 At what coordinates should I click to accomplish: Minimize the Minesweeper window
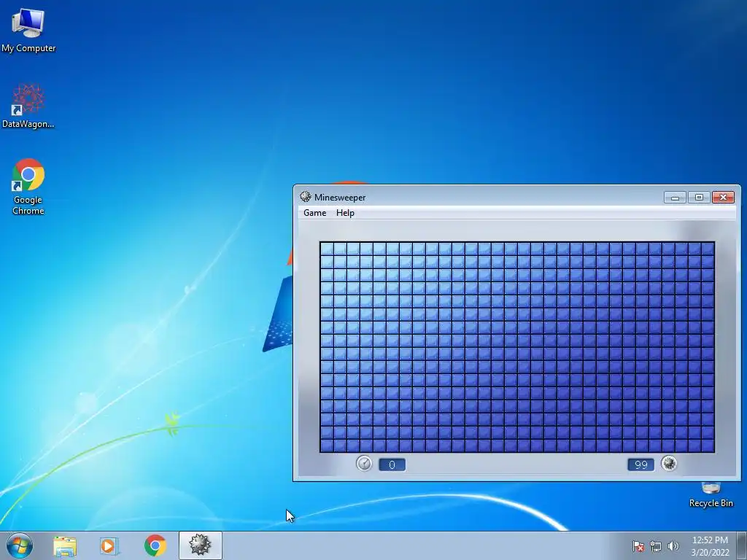coord(675,197)
